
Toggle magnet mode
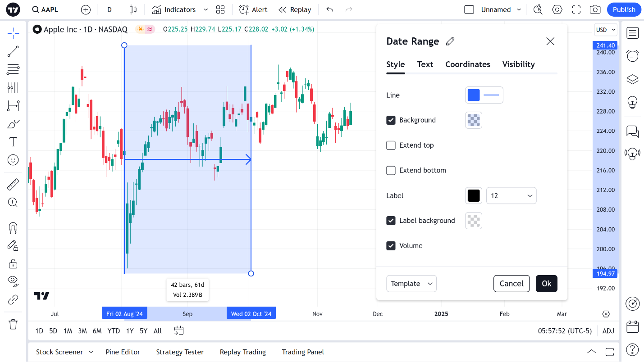(x=13, y=228)
